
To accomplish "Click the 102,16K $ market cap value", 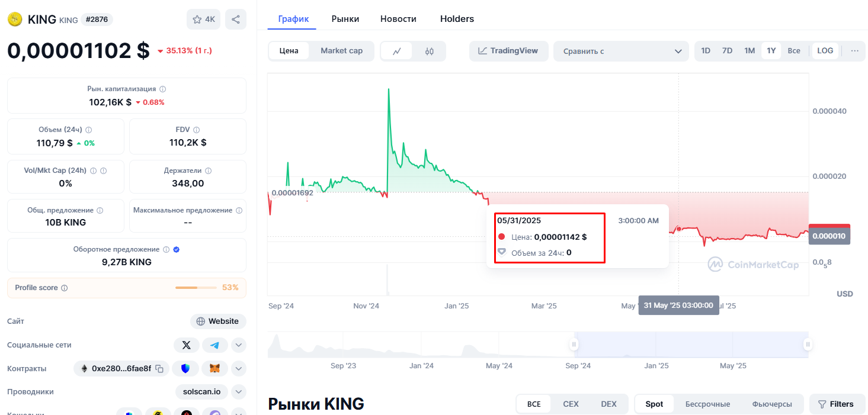I will coord(110,102).
